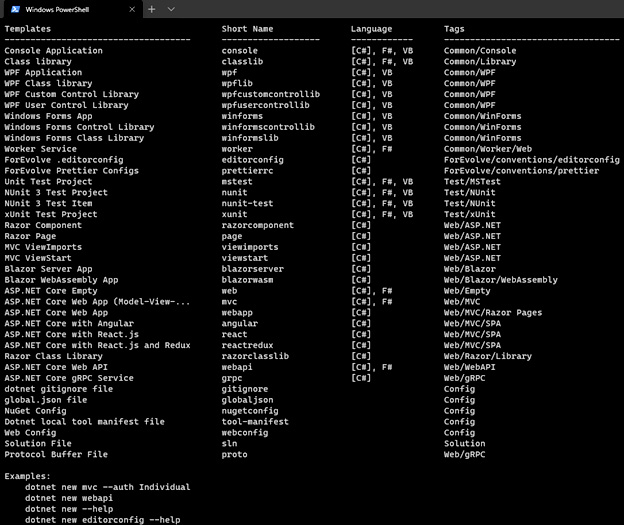This screenshot has height=525, width=624.
Task: Click the Web Config template name
Action: pyautogui.click(x=30, y=433)
